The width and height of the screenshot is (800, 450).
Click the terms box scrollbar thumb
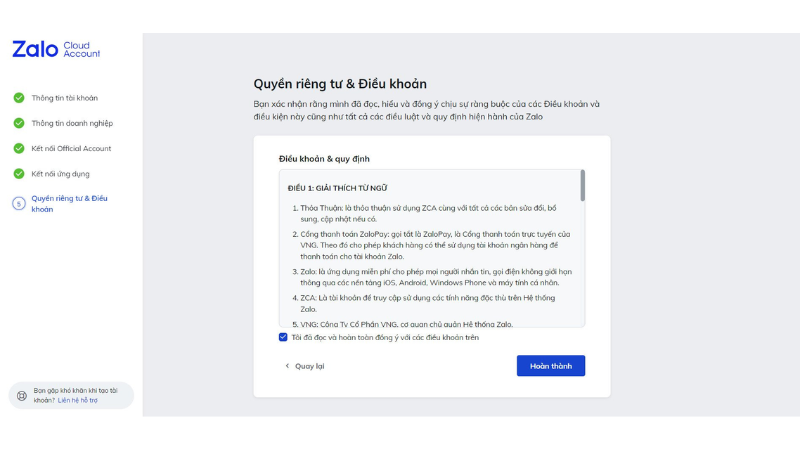pos(582,185)
